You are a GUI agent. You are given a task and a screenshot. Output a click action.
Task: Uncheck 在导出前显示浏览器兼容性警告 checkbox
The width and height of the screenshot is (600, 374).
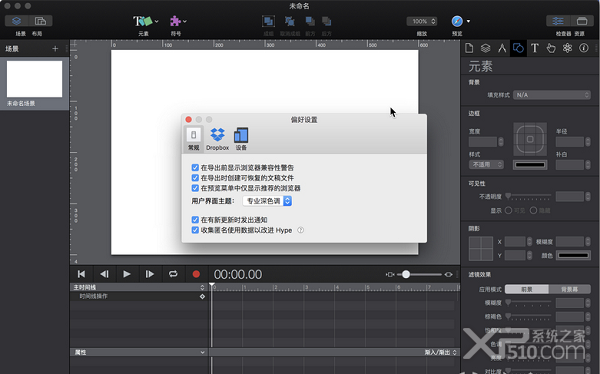click(195, 168)
